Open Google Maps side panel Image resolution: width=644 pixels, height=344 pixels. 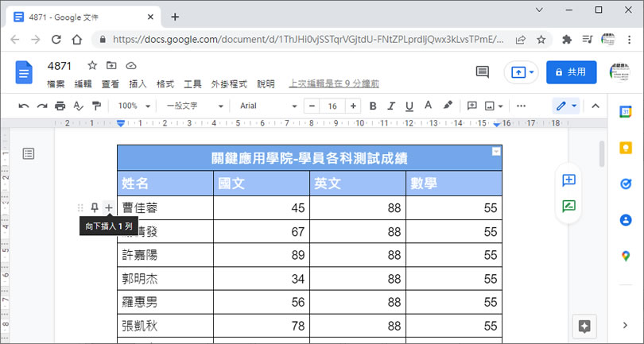[x=625, y=256]
